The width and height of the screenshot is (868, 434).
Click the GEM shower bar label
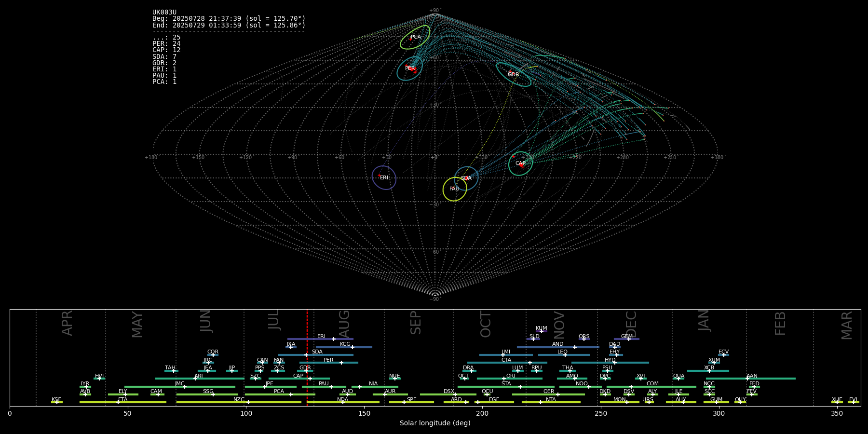[x=627, y=337]
